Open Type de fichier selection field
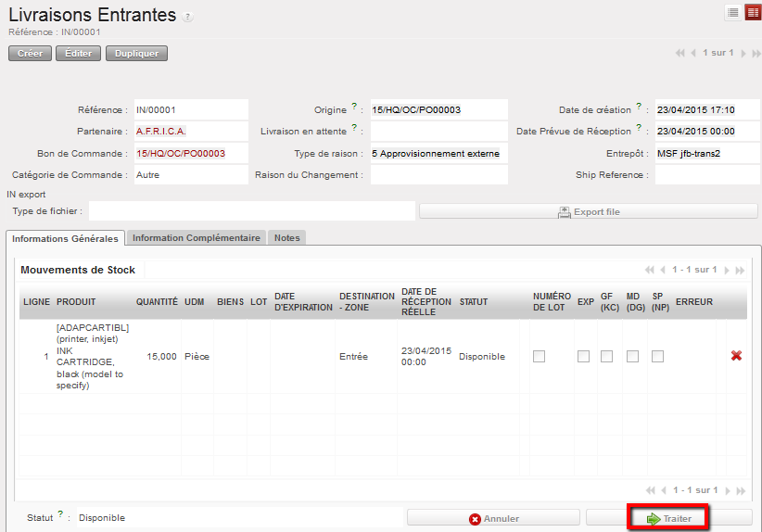762x532 pixels. point(251,211)
